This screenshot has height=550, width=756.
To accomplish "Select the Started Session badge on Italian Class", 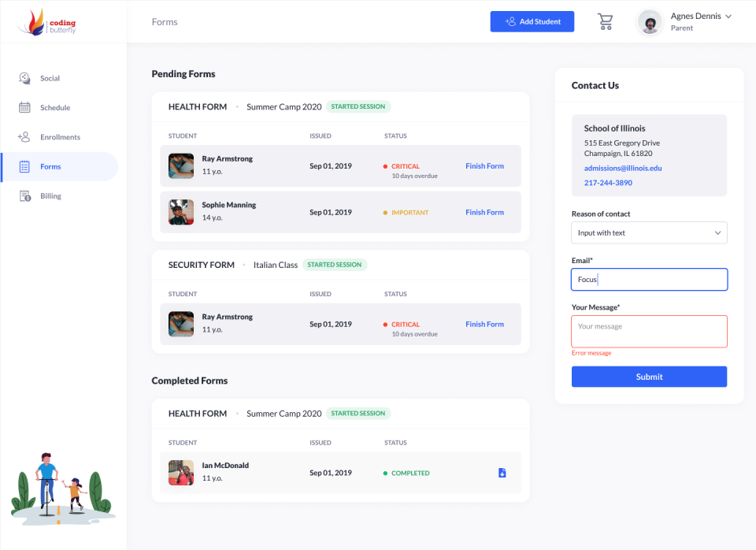I will [335, 264].
